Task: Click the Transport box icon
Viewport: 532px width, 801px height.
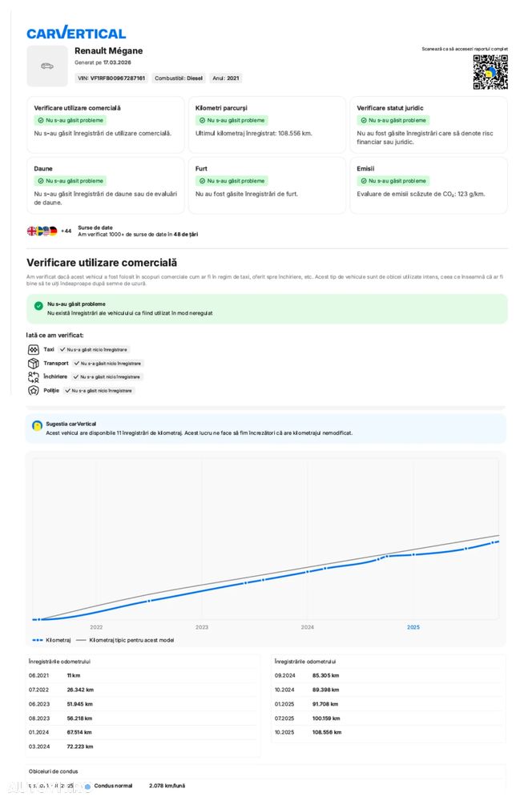Action: click(x=33, y=364)
